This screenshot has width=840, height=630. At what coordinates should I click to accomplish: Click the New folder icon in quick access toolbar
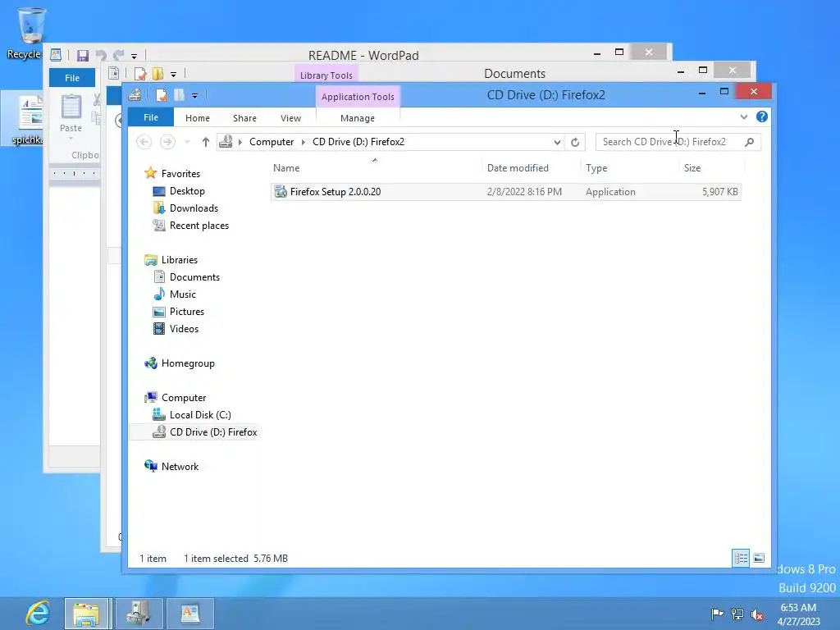pyautogui.click(x=179, y=95)
